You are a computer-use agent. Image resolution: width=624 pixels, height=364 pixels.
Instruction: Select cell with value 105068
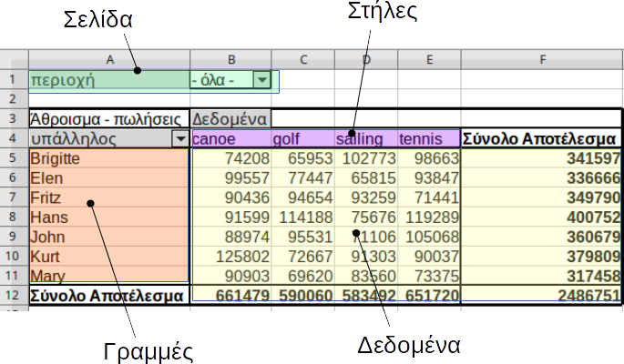coord(429,237)
